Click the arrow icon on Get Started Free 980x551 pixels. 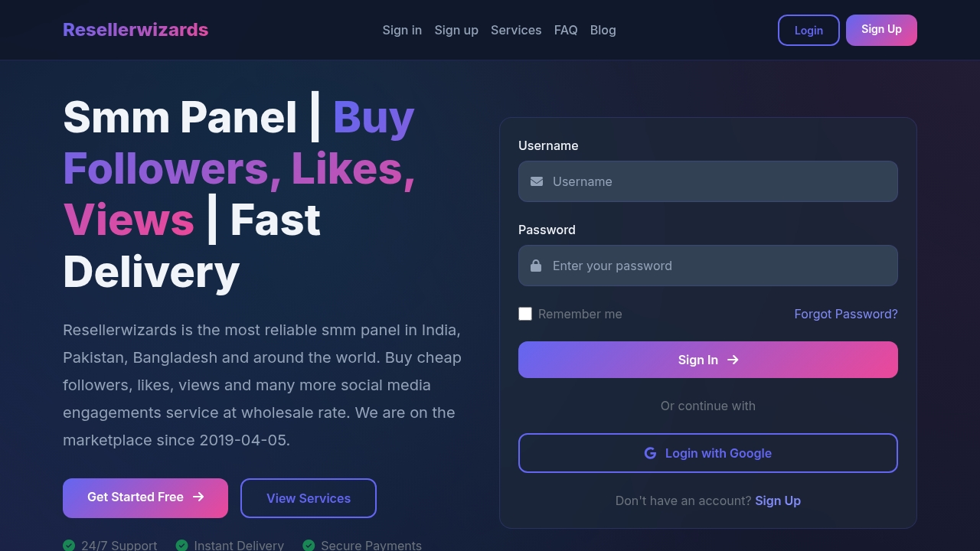pyautogui.click(x=198, y=497)
